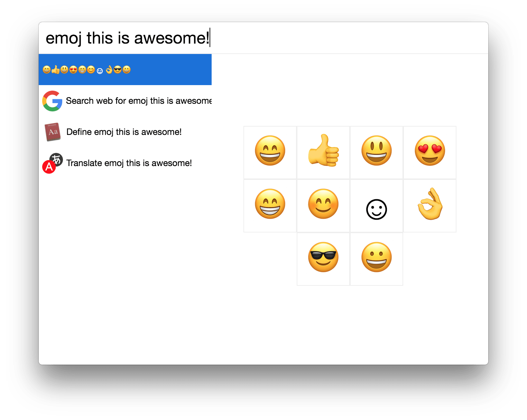Select the thumbs up emoji tile
This screenshot has width=527, height=420.
tap(323, 153)
